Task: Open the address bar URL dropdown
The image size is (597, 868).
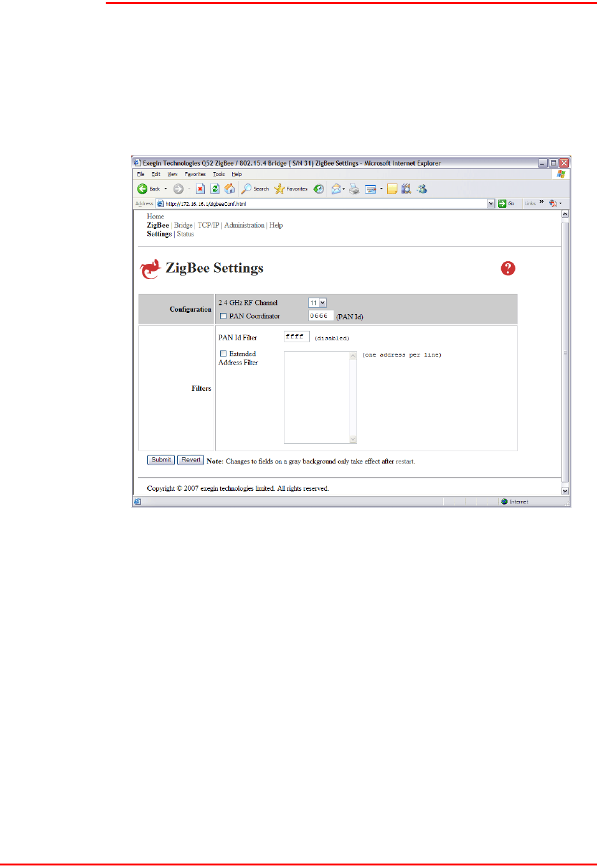Action: (x=491, y=203)
